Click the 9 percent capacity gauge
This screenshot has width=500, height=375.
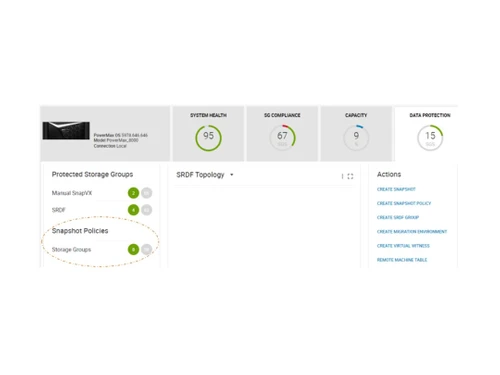(356, 138)
